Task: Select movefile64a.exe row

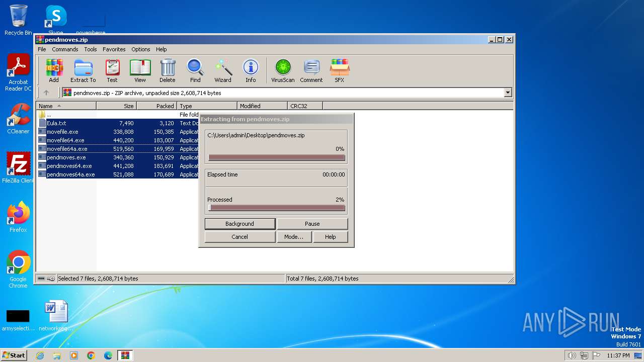Action: pos(118,149)
